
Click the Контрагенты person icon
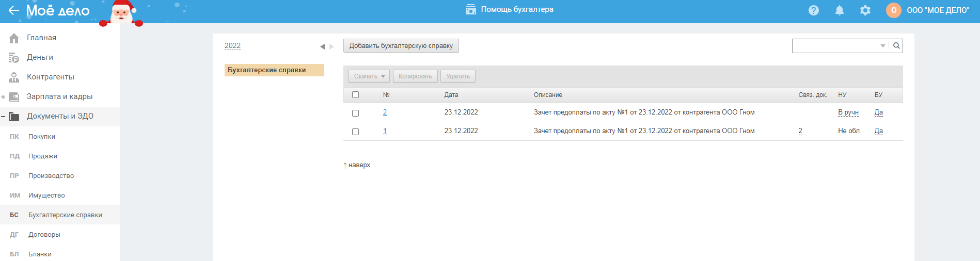tap(14, 77)
